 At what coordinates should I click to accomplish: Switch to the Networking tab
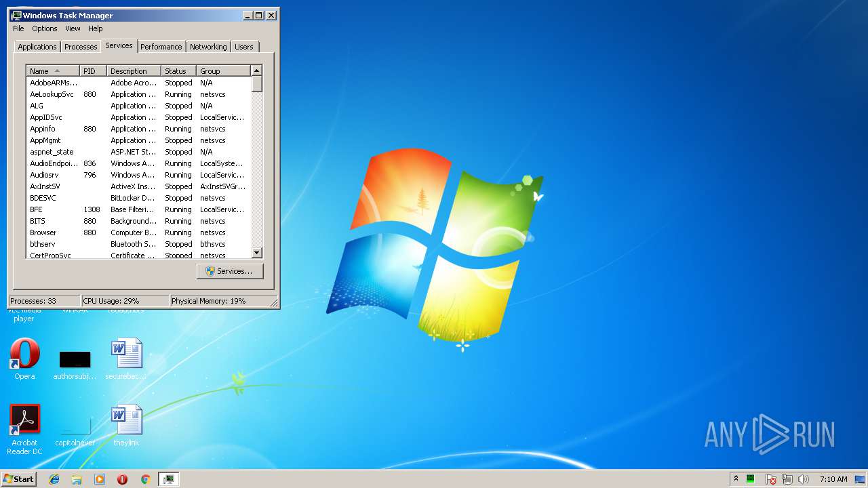[208, 47]
